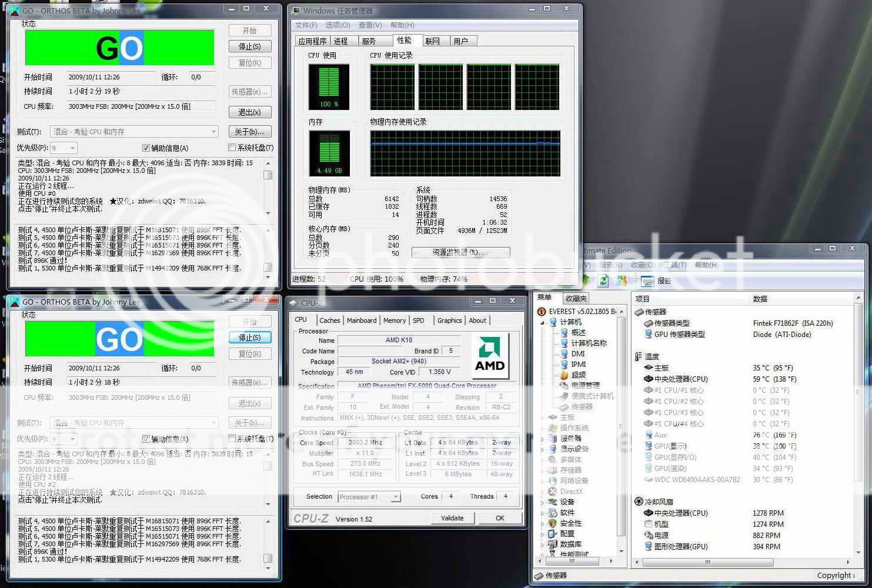This screenshot has height=588, width=872.
Task: Click the report icon in EVEREST toolbar
Action: [647, 281]
